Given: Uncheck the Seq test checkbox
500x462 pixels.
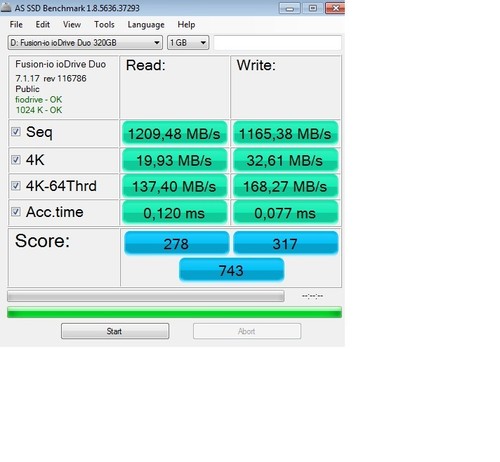Looking at the screenshot, I should pyautogui.click(x=16, y=132).
